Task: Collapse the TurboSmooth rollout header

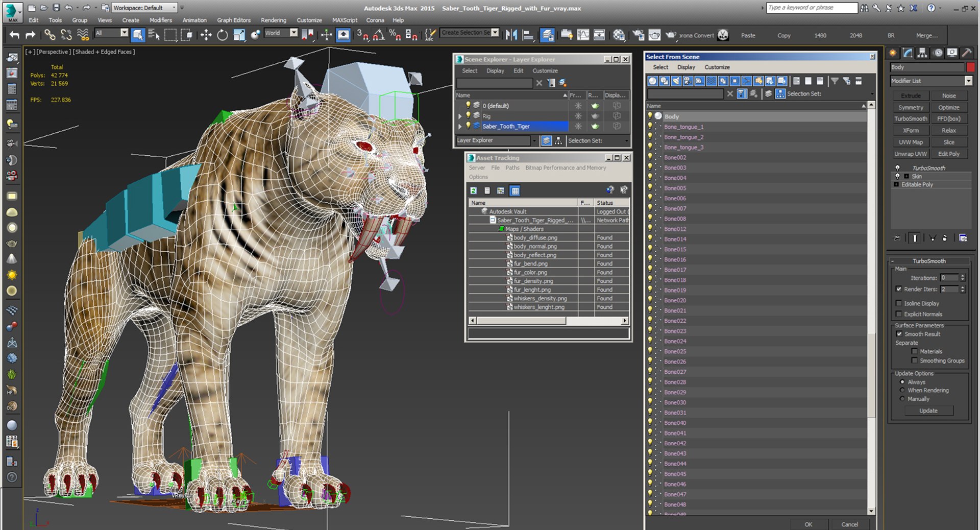Action: tap(928, 261)
